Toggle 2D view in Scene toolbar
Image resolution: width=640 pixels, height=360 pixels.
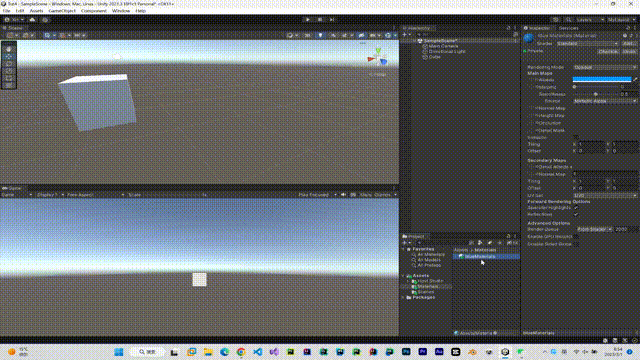click(x=308, y=36)
